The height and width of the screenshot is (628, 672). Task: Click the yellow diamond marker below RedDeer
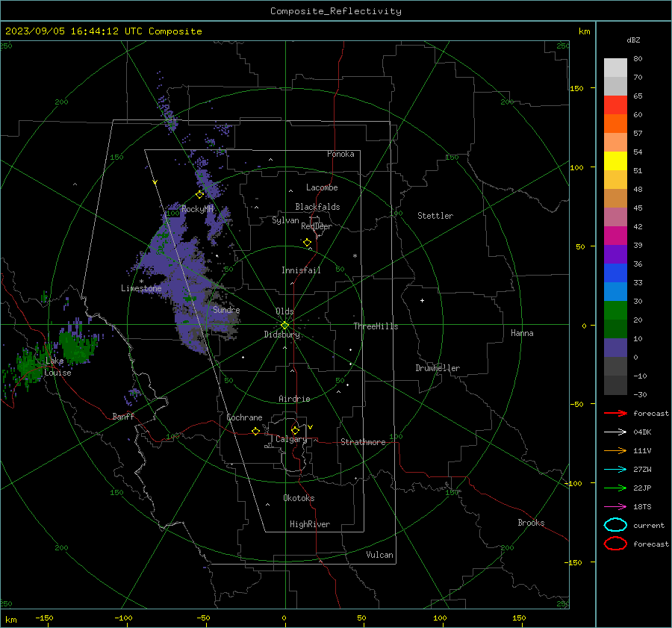point(307,243)
